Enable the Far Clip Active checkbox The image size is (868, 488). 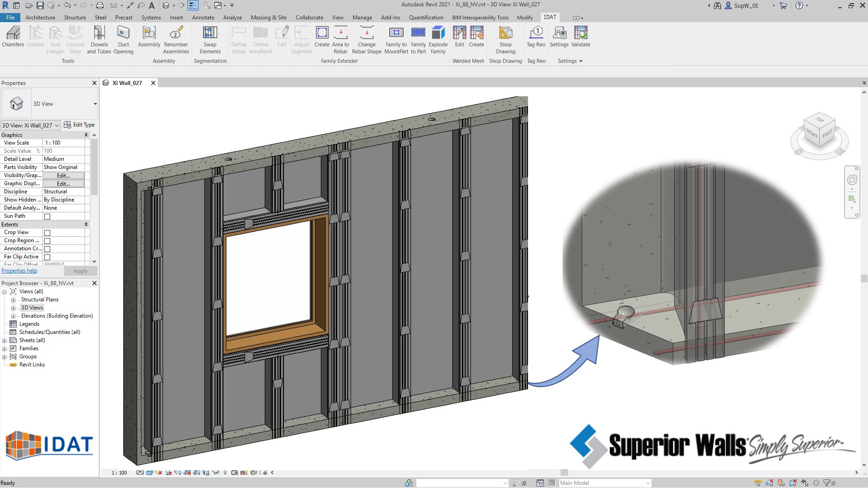click(x=47, y=257)
